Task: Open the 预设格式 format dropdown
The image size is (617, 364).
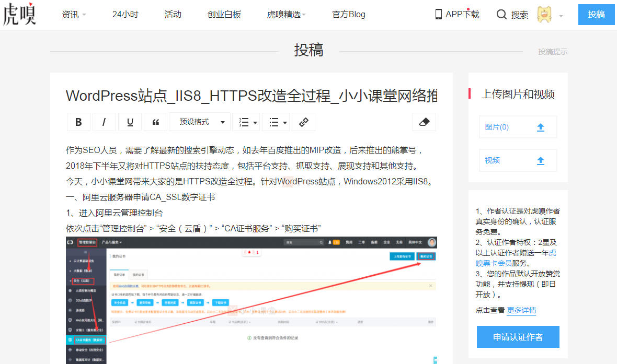Action: click(x=200, y=122)
